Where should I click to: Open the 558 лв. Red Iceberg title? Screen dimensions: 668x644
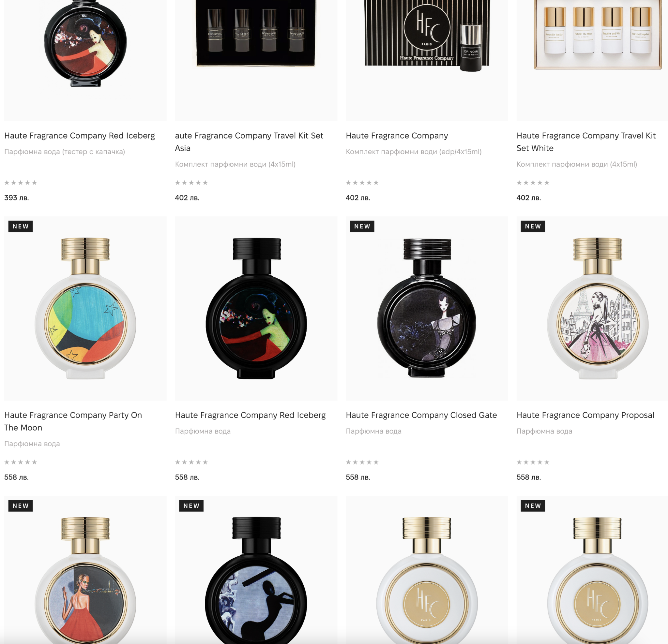point(250,415)
